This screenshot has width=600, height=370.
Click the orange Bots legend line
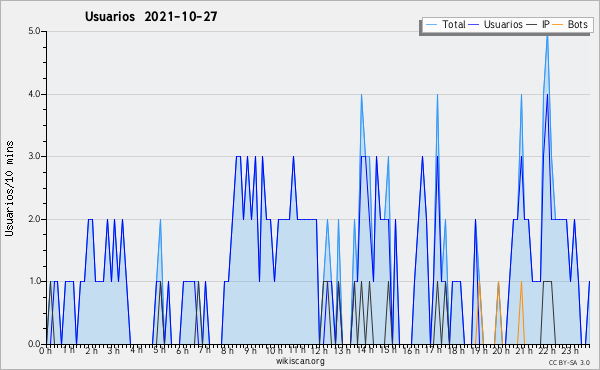click(x=558, y=25)
